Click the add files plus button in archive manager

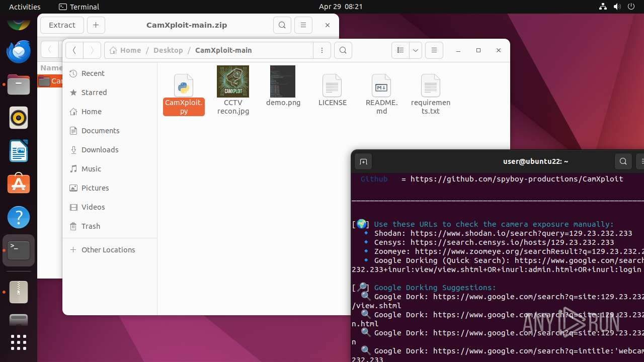(x=96, y=25)
